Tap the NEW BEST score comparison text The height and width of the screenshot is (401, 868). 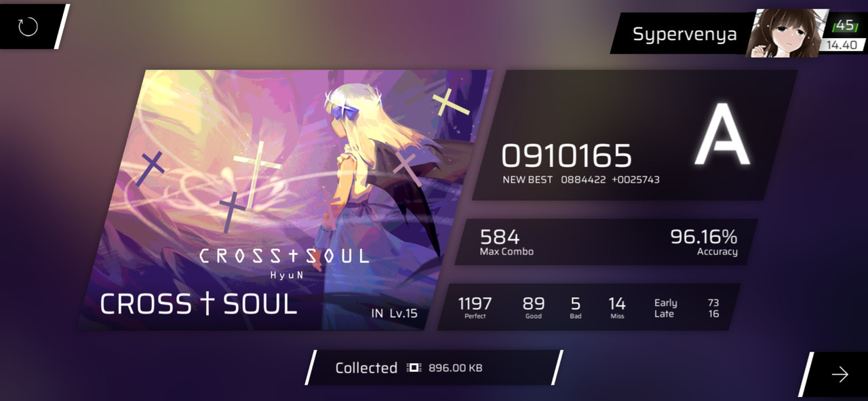pyautogui.click(x=581, y=180)
